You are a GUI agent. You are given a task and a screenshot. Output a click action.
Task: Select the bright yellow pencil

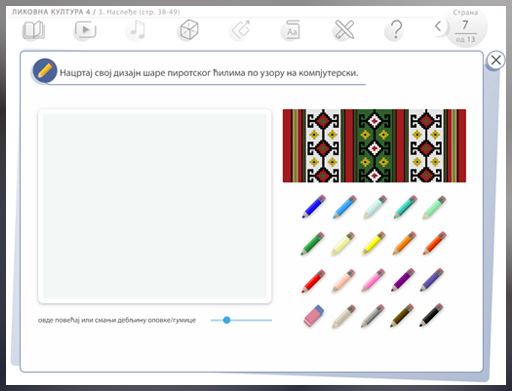(x=374, y=244)
